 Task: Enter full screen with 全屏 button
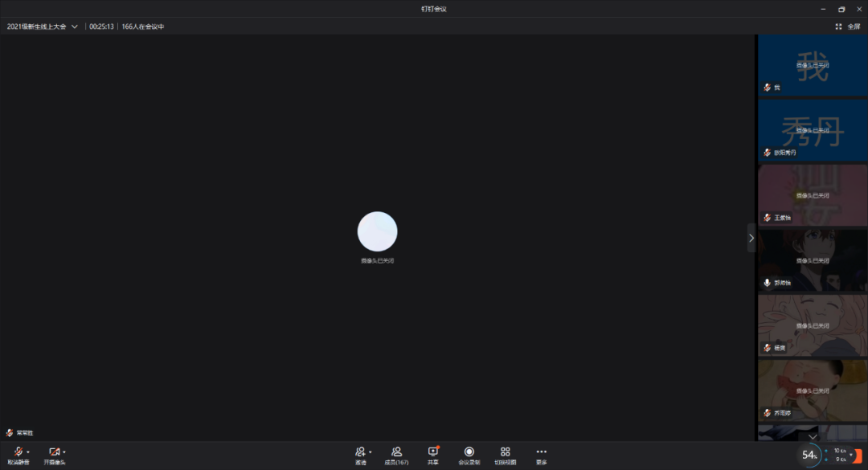849,27
